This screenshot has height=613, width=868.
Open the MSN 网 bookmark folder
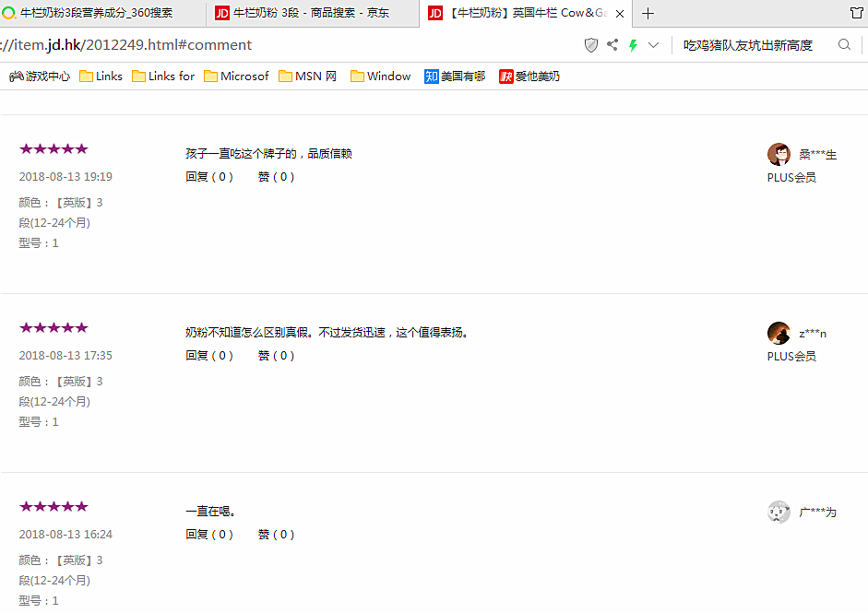(307, 77)
